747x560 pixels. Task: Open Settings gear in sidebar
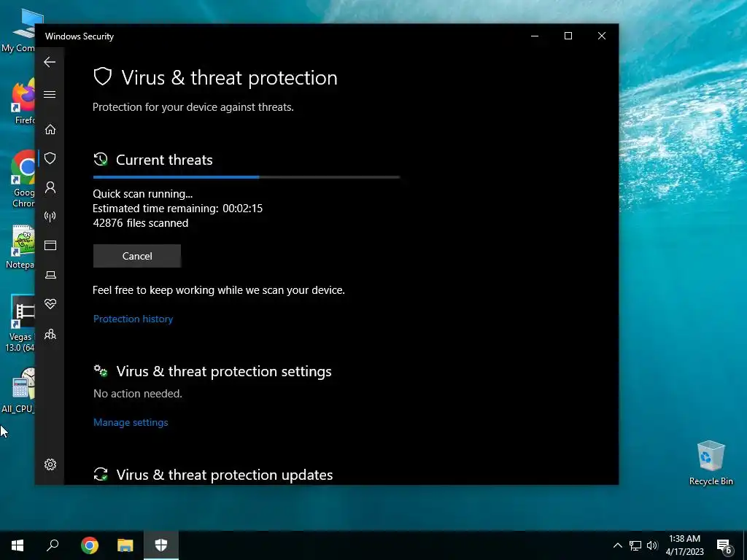tap(50, 464)
